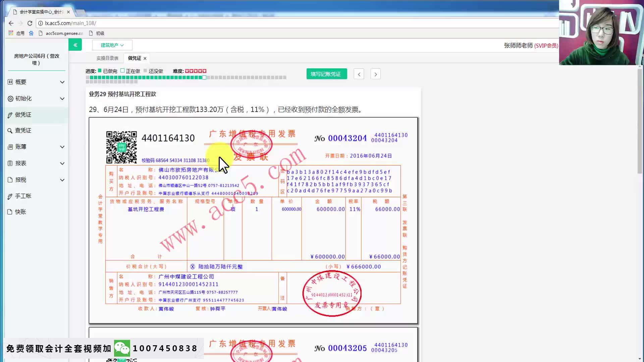Click the next arrow button
The width and height of the screenshot is (644, 362).
point(375,74)
